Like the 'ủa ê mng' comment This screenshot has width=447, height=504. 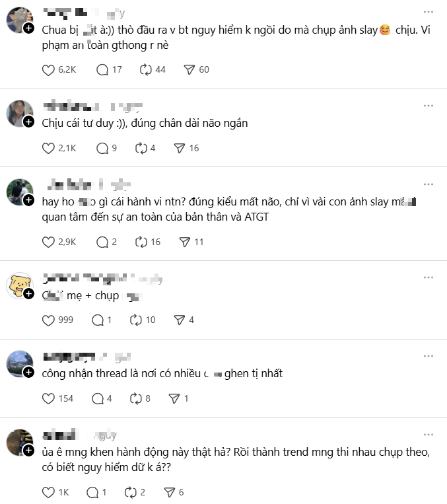(x=48, y=492)
